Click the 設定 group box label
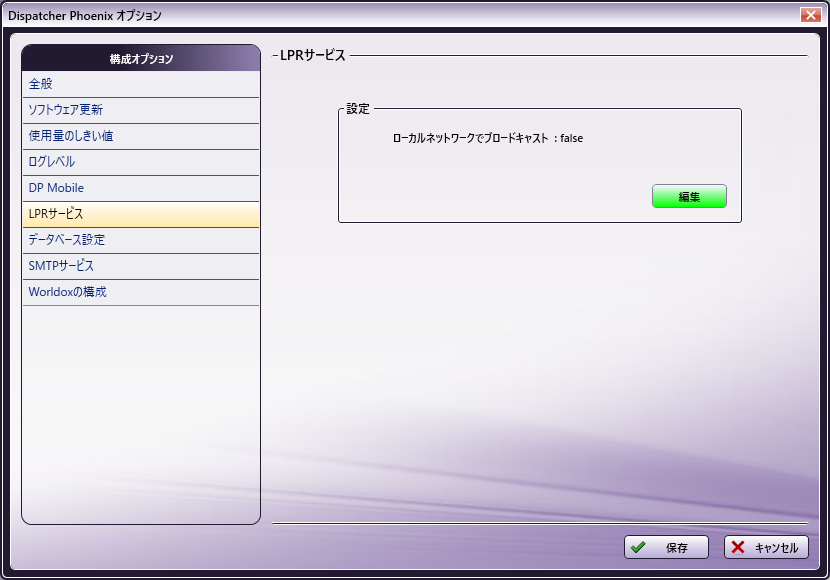This screenshot has height=580, width=830. [358, 109]
